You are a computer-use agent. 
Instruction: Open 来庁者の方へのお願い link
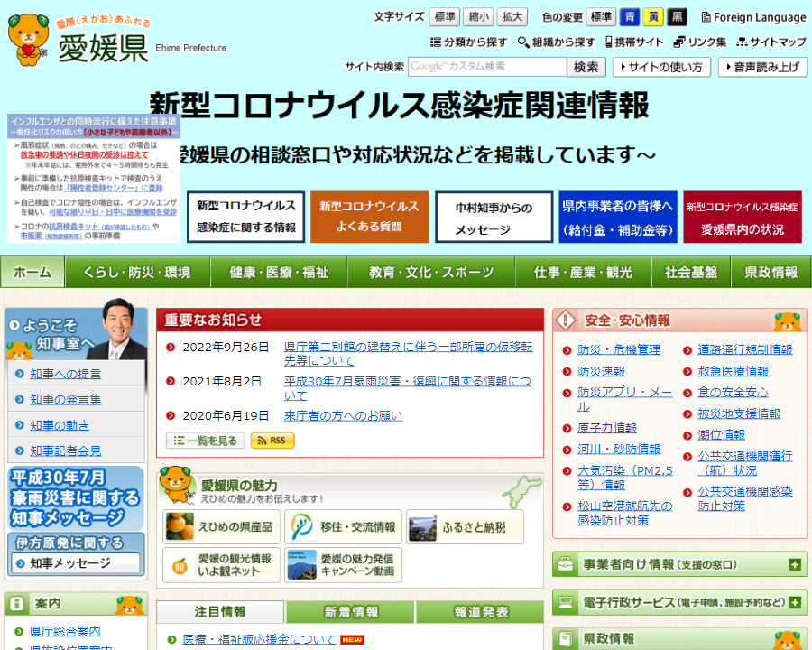pyautogui.click(x=343, y=415)
